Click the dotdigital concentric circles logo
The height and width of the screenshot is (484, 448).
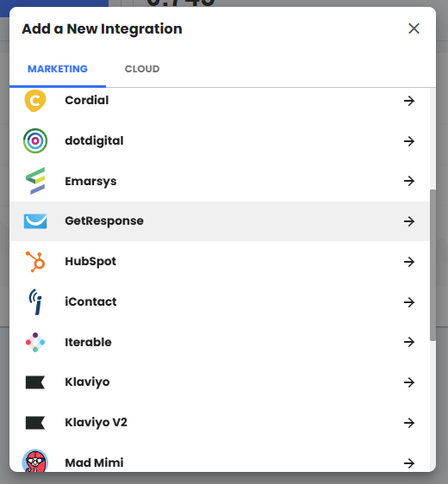click(35, 140)
